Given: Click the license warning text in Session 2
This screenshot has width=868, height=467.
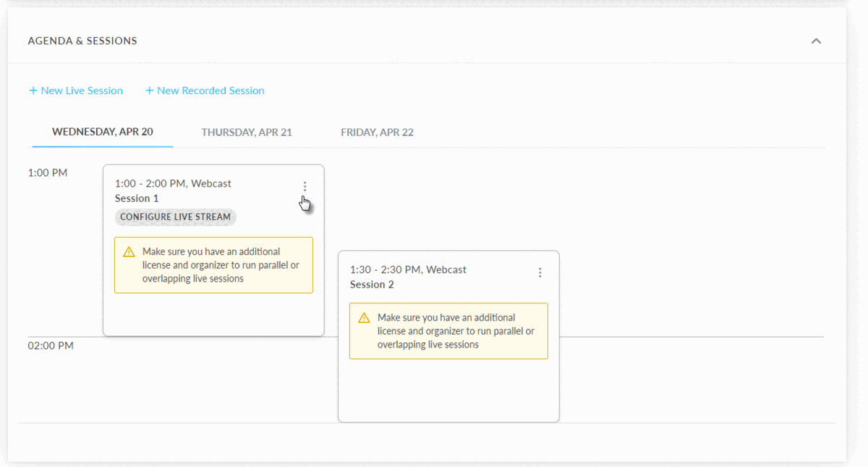Looking at the screenshot, I should [x=456, y=331].
